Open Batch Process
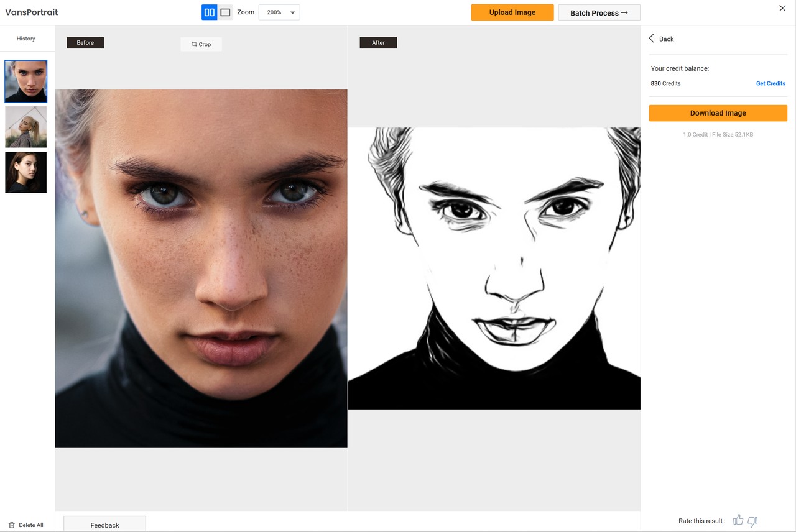796x532 pixels. (x=599, y=13)
